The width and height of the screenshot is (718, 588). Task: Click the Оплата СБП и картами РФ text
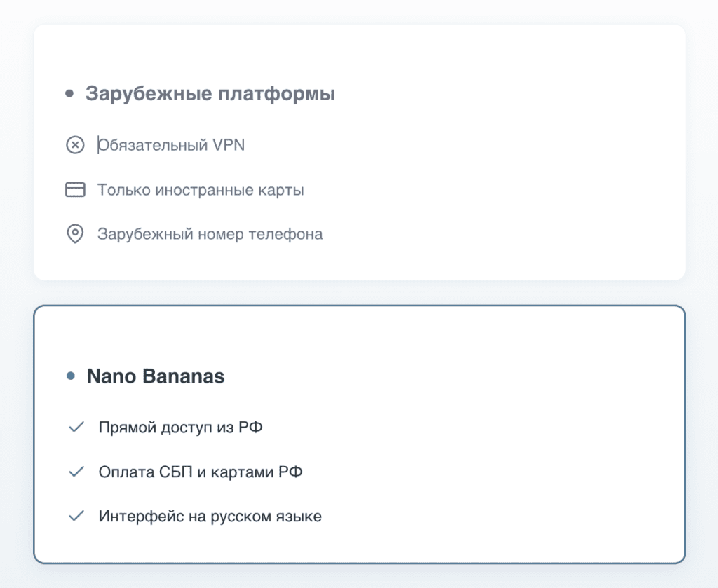click(x=201, y=472)
